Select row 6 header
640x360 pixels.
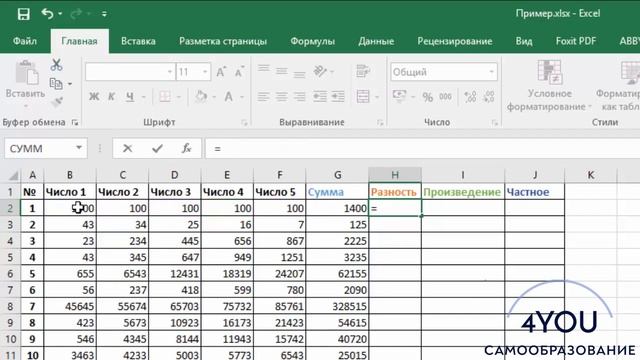click(10, 273)
